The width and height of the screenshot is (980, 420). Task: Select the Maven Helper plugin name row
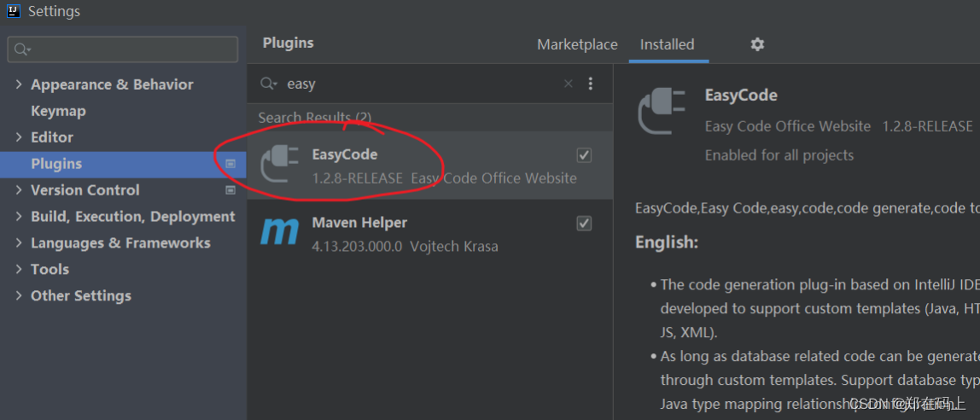(x=429, y=234)
